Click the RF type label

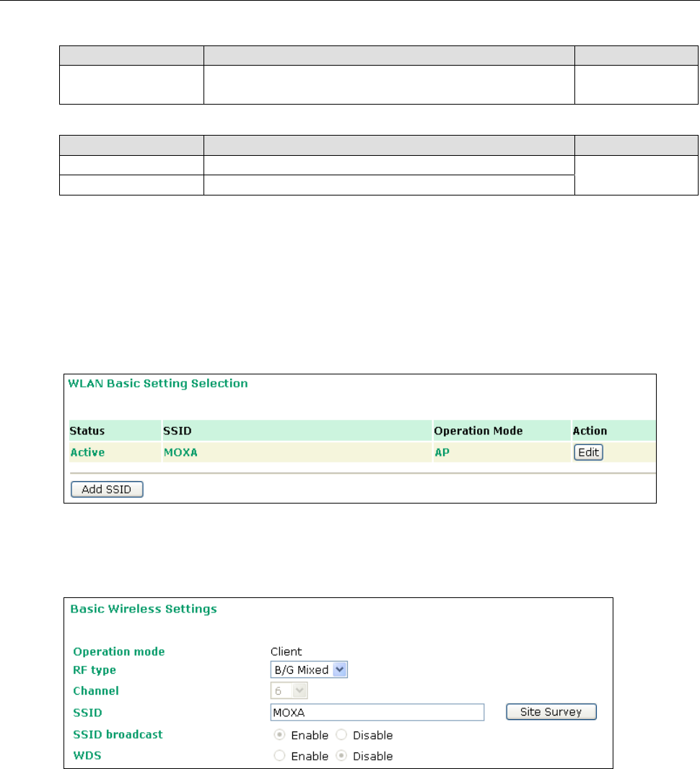click(x=95, y=670)
